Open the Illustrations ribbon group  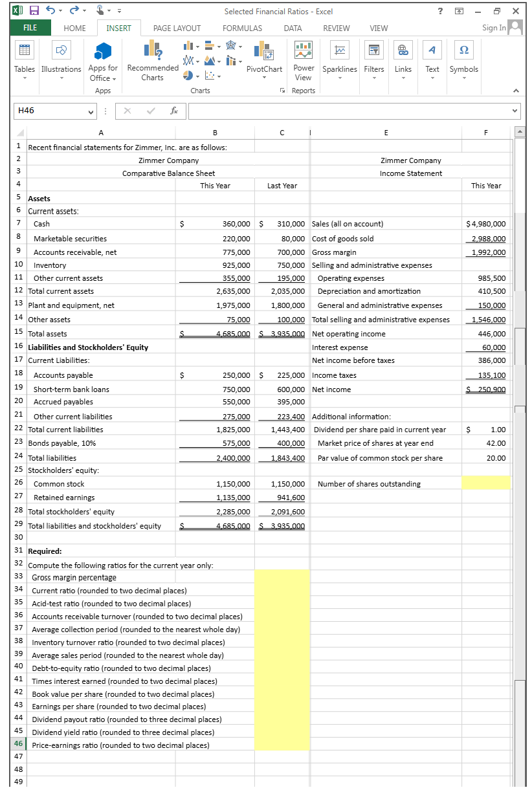(61, 62)
